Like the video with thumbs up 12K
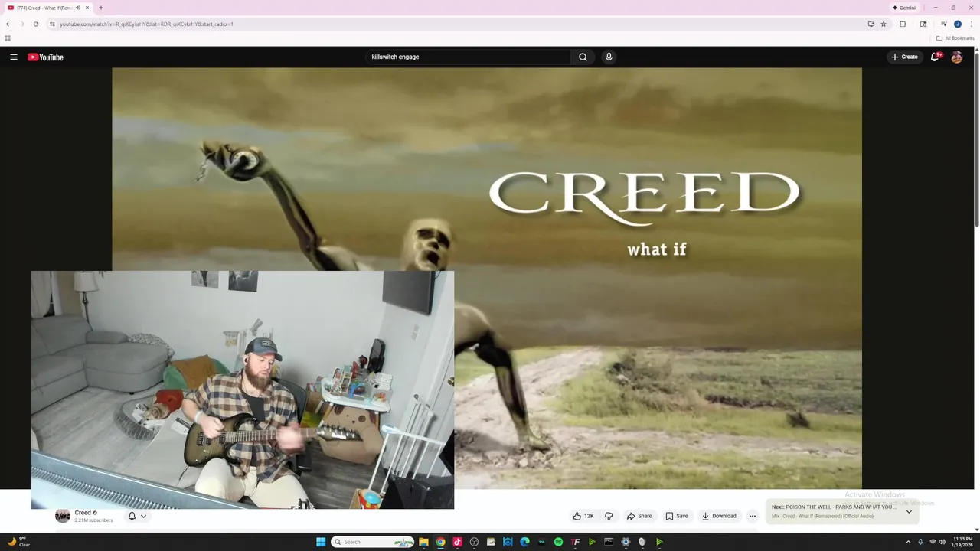The image size is (980, 551). [583, 516]
